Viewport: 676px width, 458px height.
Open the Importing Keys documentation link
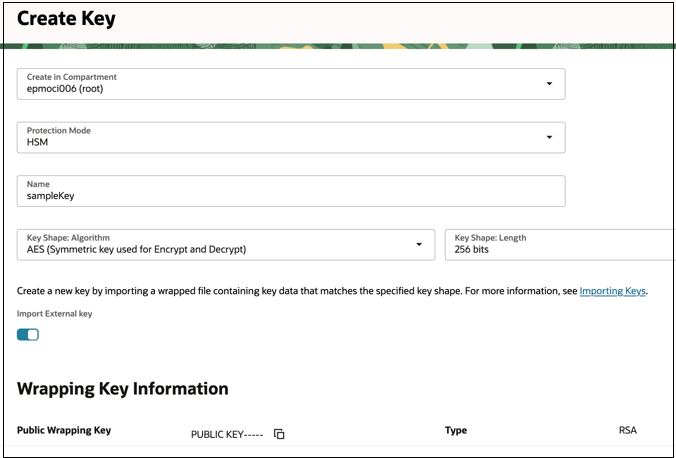click(x=612, y=291)
